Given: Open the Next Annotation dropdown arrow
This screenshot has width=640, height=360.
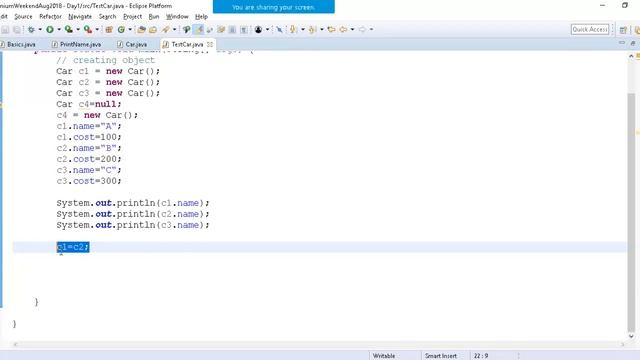Looking at the screenshot, I should [303, 29].
